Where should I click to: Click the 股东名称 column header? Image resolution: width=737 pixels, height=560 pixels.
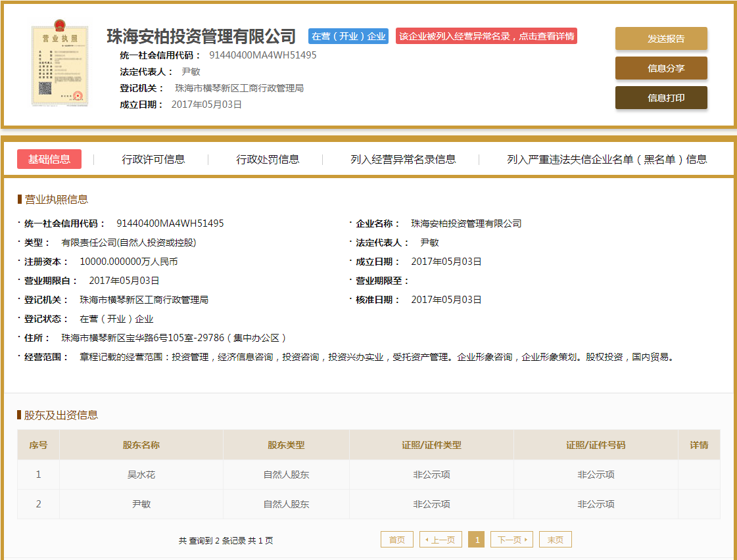[141, 445]
